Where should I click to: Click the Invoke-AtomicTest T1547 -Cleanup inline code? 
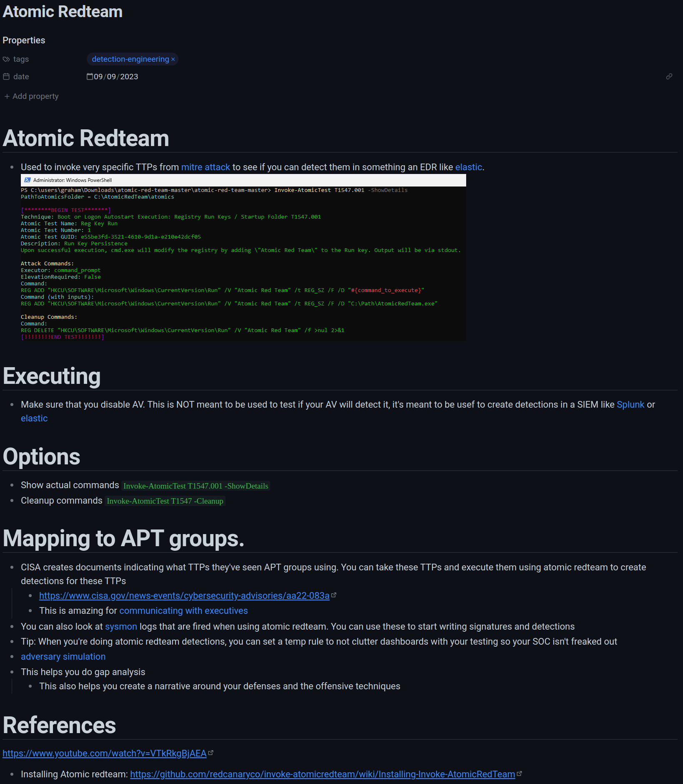[165, 501]
